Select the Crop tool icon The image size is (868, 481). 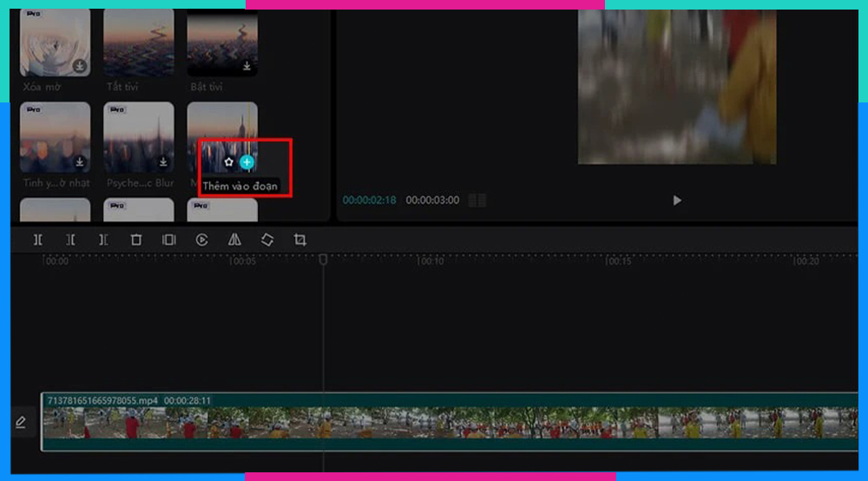pyautogui.click(x=300, y=240)
